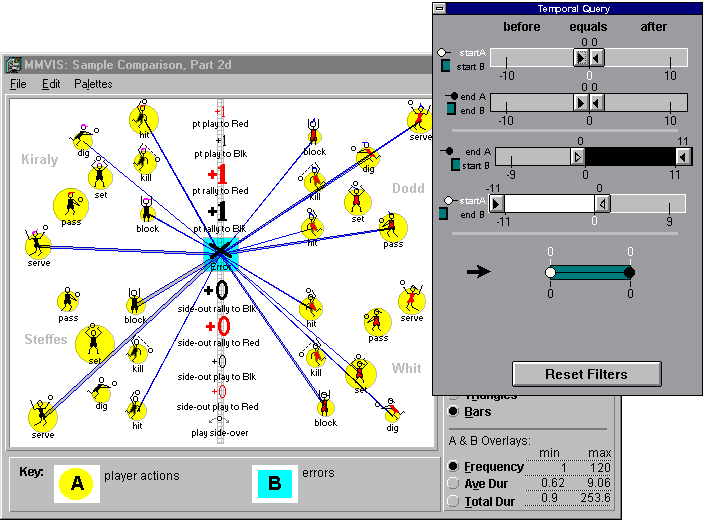Viewport: 703px width, 520px height.
Task: Click Whit's pass player icon
Action: (x=378, y=321)
